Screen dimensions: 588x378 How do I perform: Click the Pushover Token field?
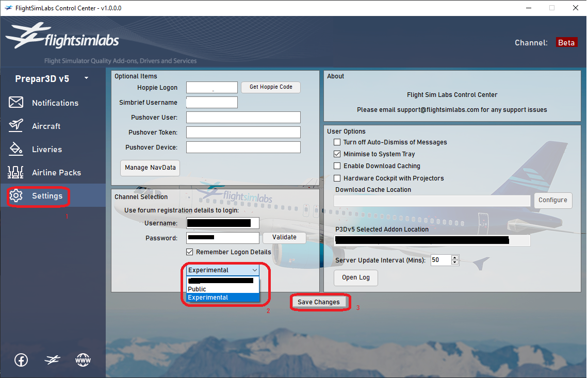tap(243, 133)
